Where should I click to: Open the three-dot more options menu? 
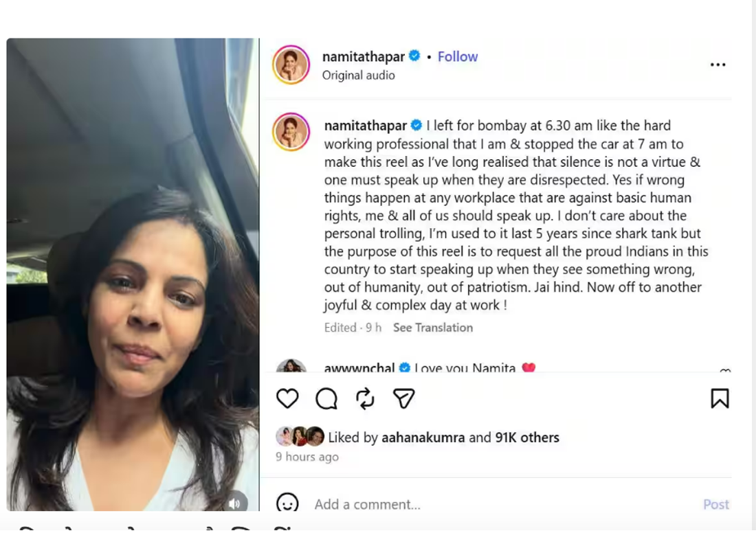(718, 65)
